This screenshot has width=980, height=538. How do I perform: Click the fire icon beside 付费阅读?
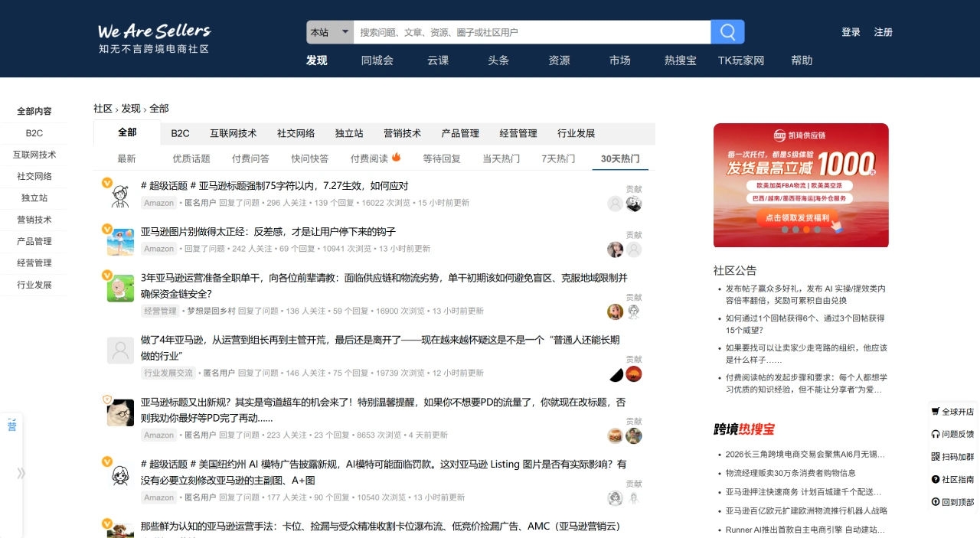coord(397,158)
